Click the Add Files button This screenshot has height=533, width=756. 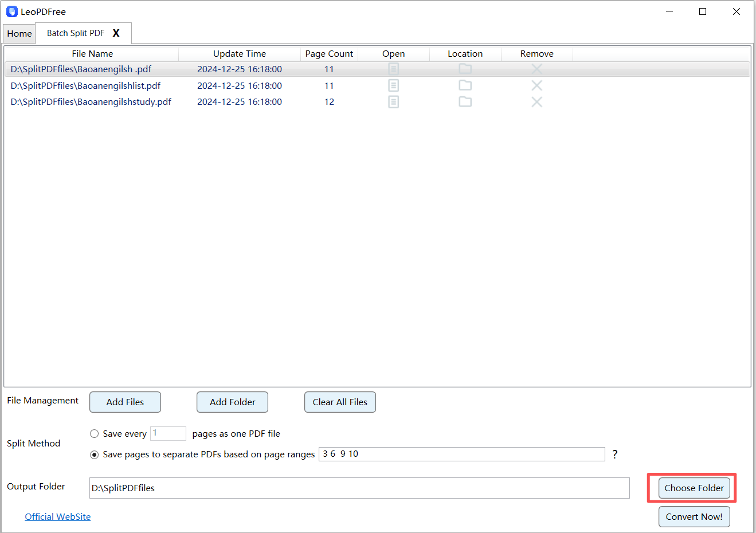click(125, 402)
